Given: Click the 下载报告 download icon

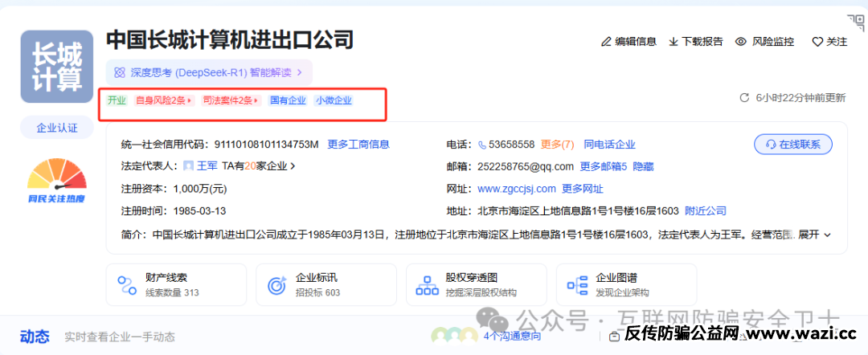Looking at the screenshot, I should 674,42.
